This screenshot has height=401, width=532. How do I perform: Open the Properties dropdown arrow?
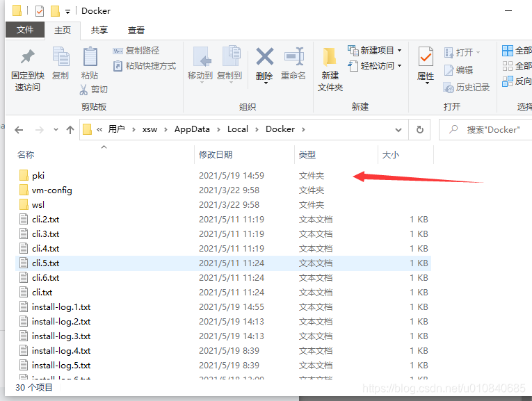(427, 83)
